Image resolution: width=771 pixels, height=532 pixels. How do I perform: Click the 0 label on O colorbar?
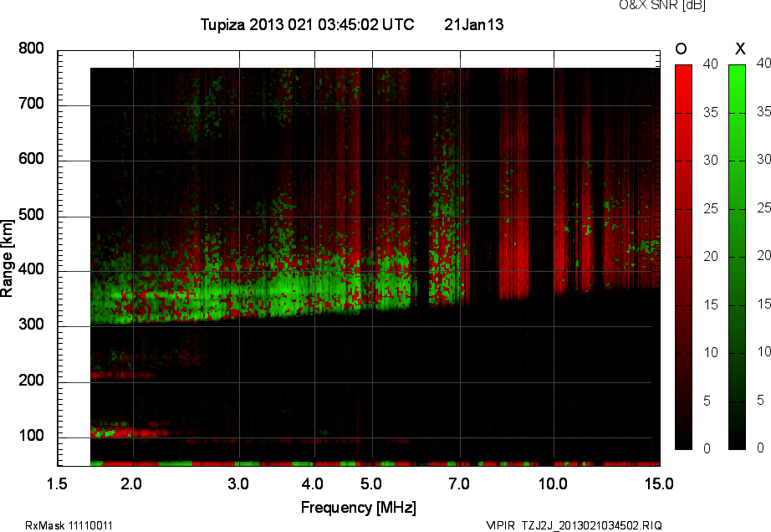[x=707, y=448]
